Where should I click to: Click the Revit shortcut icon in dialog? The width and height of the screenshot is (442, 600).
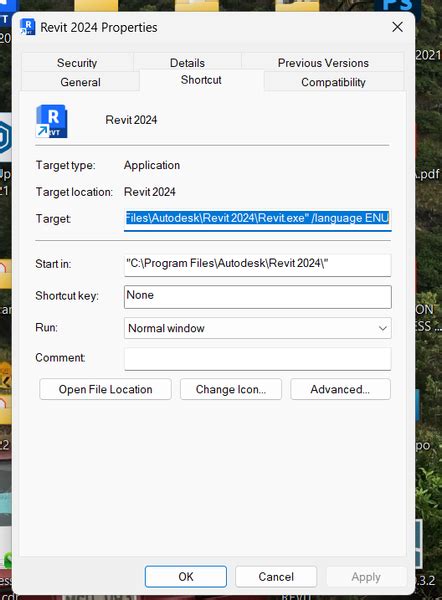point(52,121)
